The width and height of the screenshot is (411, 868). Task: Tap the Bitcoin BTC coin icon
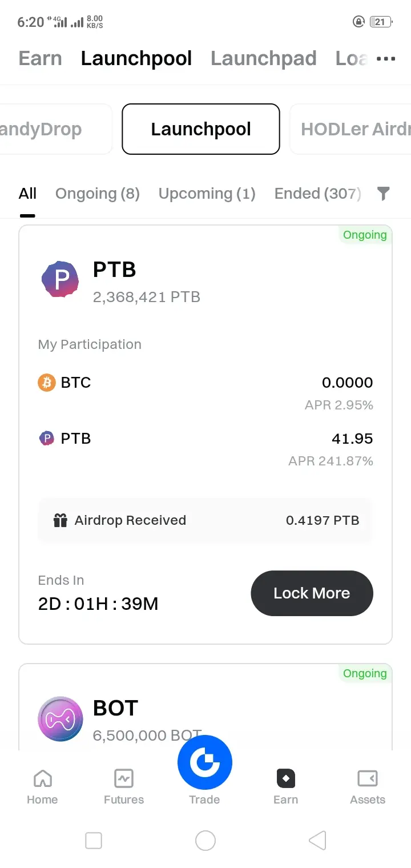pyautogui.click(x=47, y=383)
